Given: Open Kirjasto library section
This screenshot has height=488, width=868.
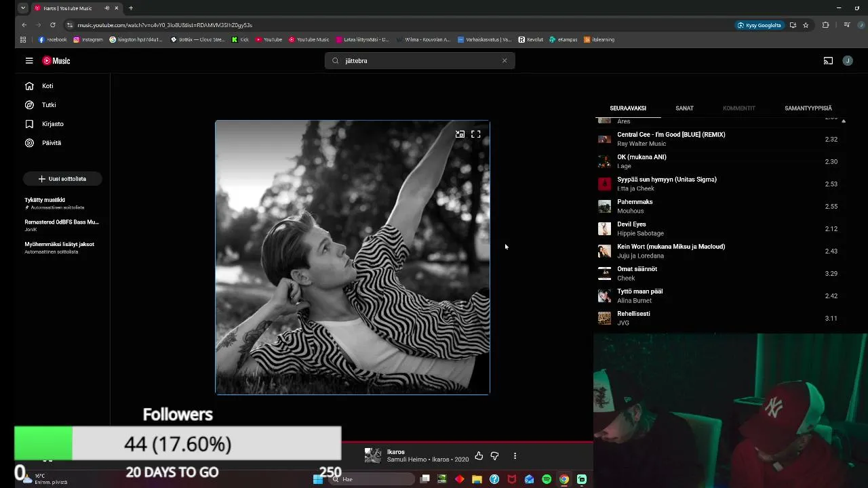Looking at the screenshot, I should 44,124.
